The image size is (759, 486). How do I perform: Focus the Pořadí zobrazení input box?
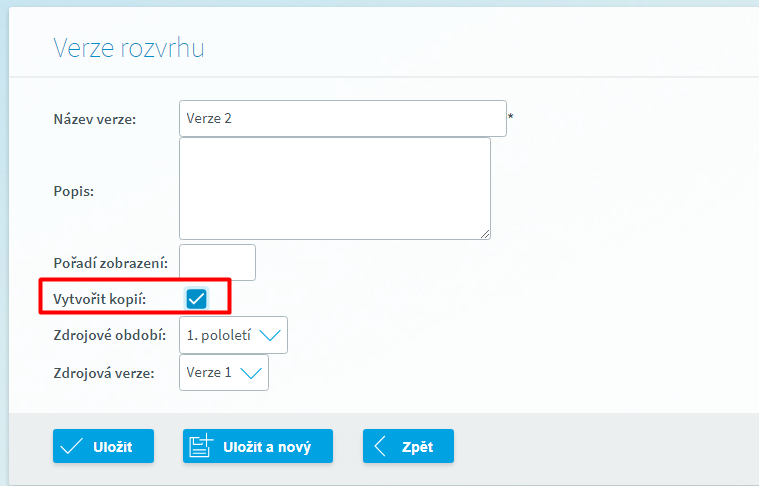218,262
